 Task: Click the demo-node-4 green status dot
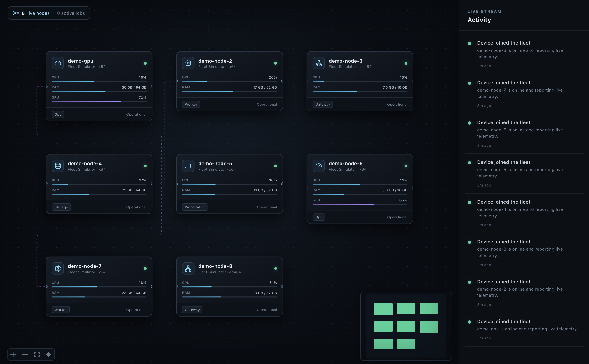(x=145, y=166)
